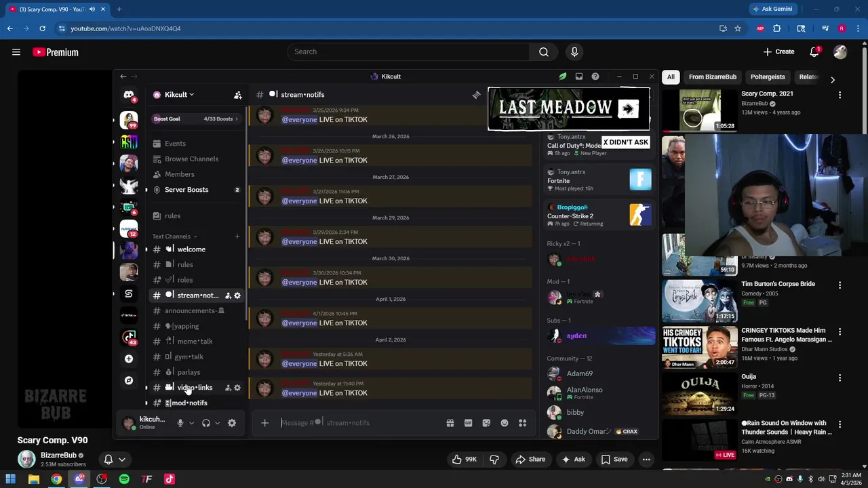This screenshot has height=488, width=868.
Task: Open Discord Discover servers compass icon
Action: [129, 380]
